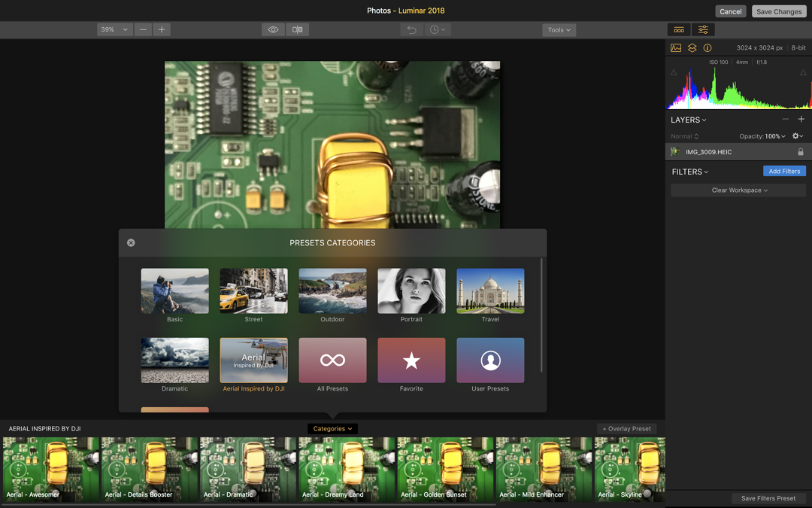Toggle the before/after compare view icon
The height and width of the screenshot is (508, 812).
[x=297, y=29]
